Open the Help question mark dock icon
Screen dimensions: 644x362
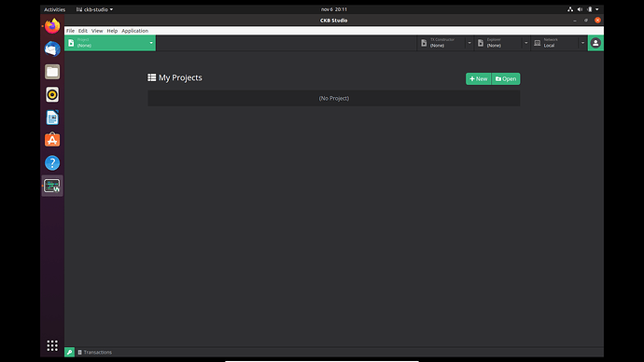[x=52, y=163]
